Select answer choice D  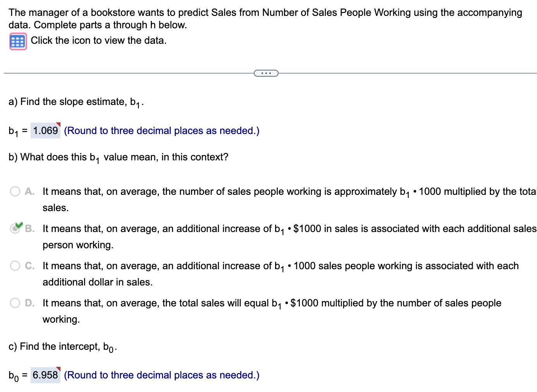pyautogui.click(x=15, y=303)
